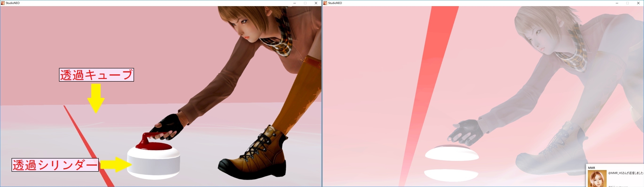Maximize the left StudioNEO window
This screenshot has width=644, height=187.
pyautogui.click(x=305, y=3)
